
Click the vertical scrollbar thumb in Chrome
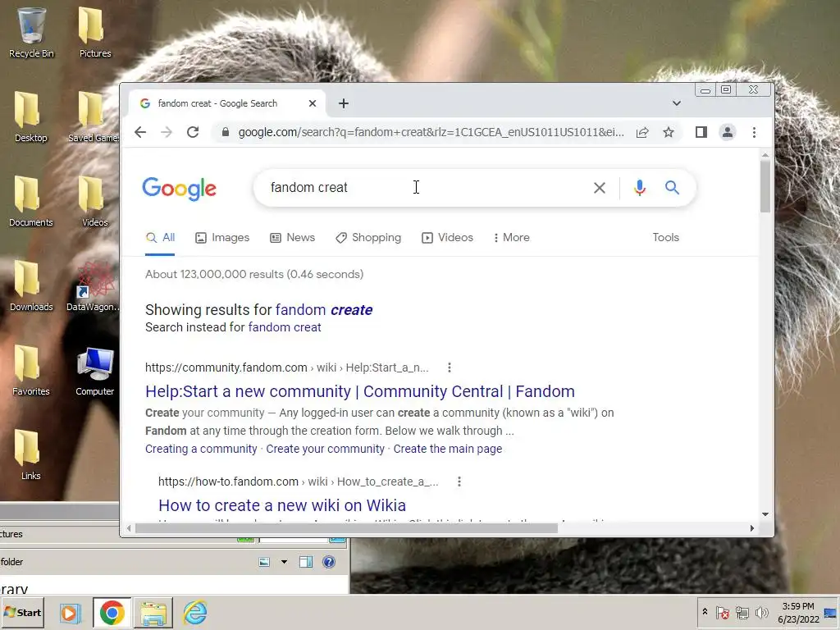[765, 186]
